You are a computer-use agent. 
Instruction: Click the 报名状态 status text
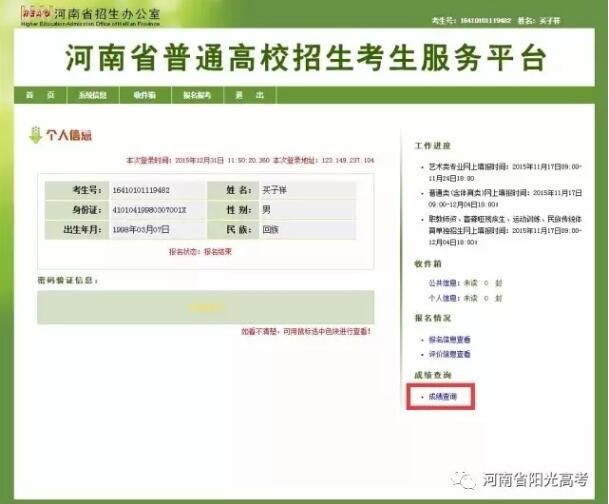tap(200, 252)
